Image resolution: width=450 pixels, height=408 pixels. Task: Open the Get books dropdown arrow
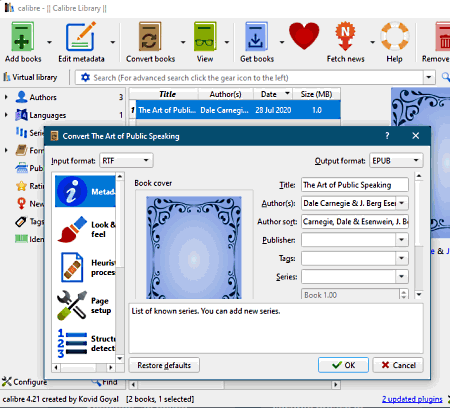[x=282, y=42]
